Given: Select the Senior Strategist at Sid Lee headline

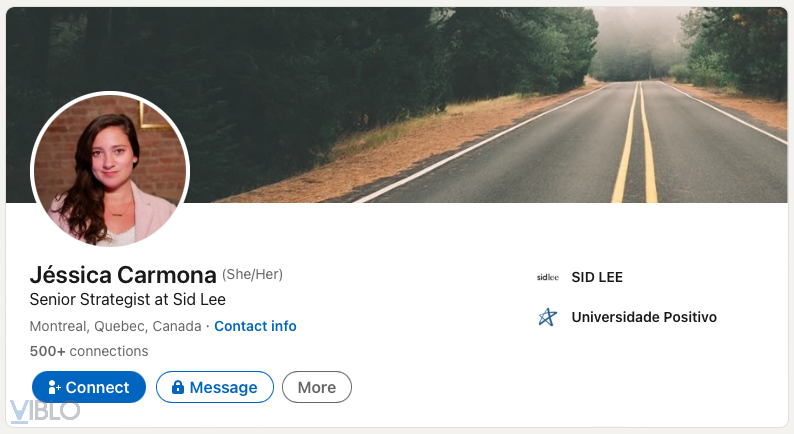Looking at the screenshot, I should coord(128,299).
